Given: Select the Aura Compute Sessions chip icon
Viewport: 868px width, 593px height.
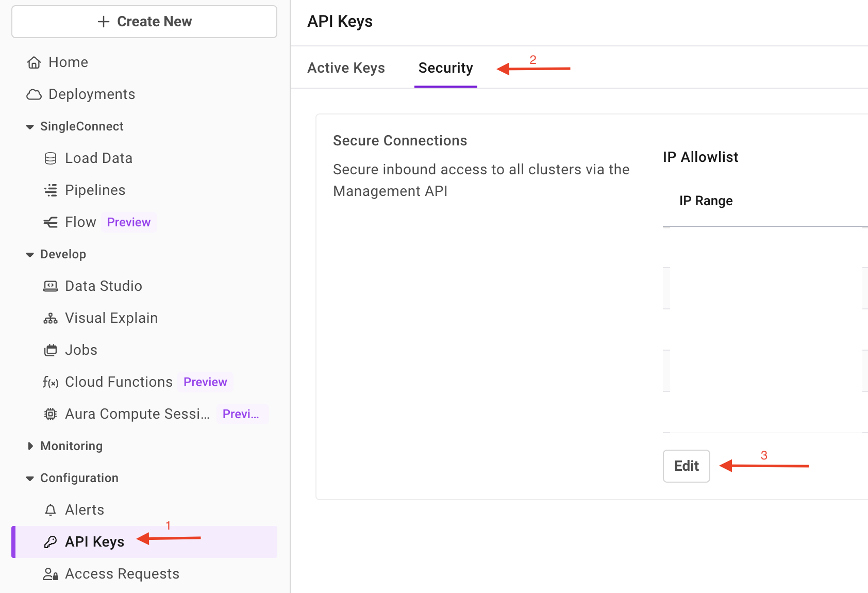Looking at the screenshot, I should 50,414.
